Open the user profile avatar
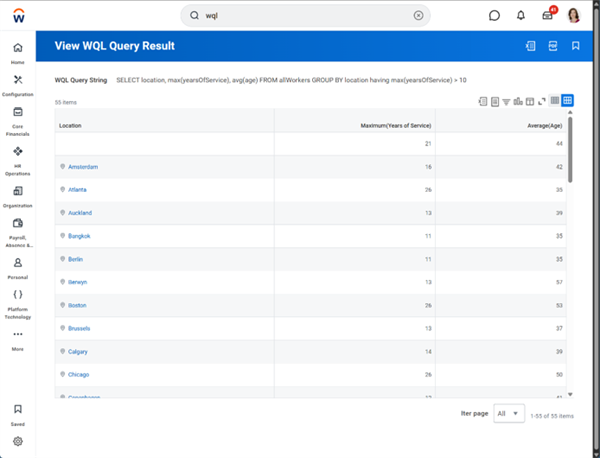 574,15
